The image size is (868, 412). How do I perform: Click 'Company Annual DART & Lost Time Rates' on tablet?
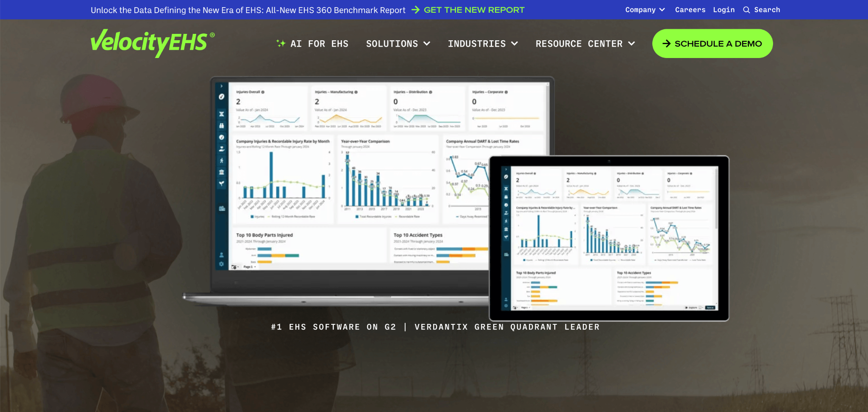tap(676, 208)
